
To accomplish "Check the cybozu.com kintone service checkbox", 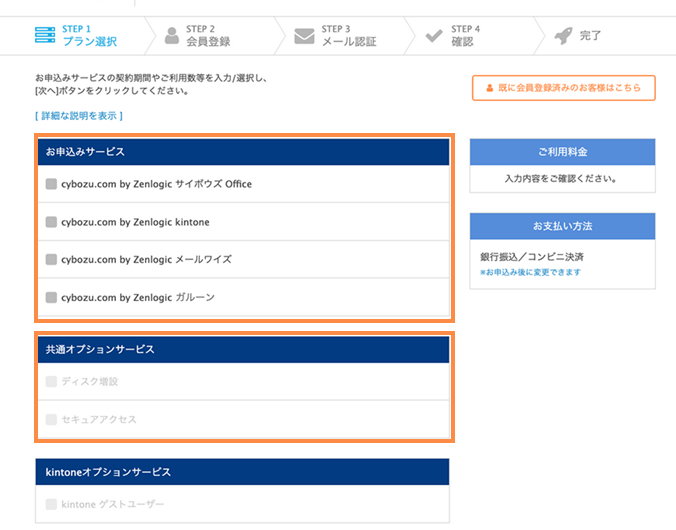I will pyautogui.click(x=51, y=222).
